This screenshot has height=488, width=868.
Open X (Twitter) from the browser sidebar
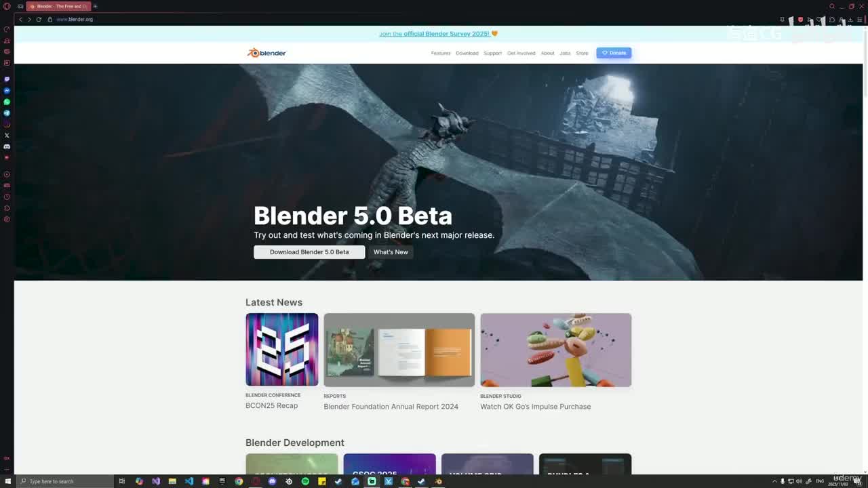coord(7,136)
